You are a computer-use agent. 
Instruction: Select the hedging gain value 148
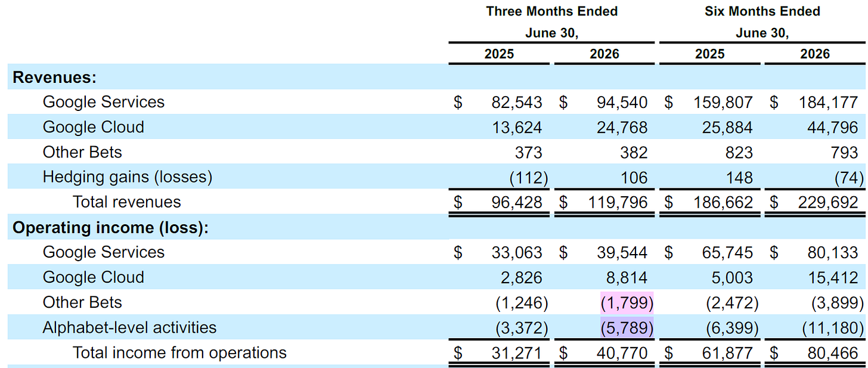(740, 178)
